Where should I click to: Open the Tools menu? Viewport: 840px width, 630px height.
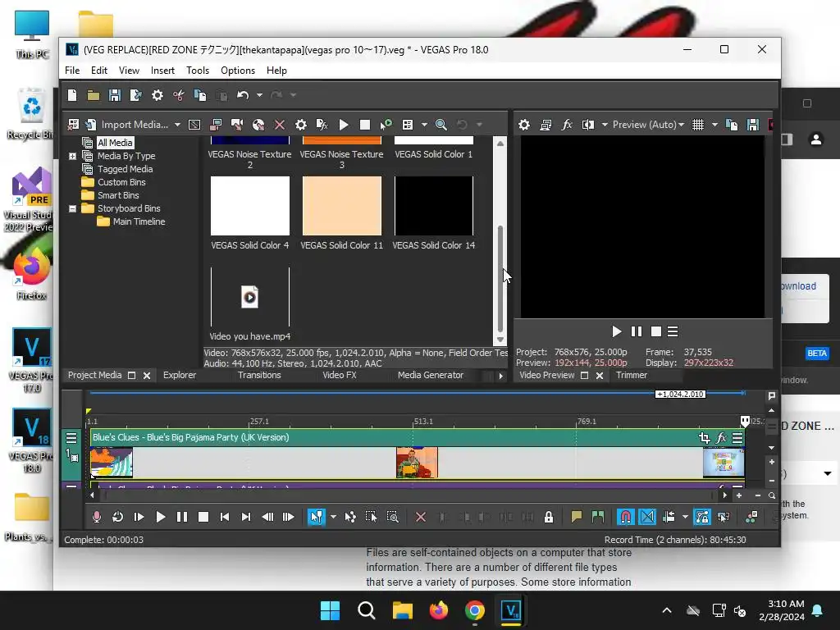pyautogui.click(x=198, y=71)
